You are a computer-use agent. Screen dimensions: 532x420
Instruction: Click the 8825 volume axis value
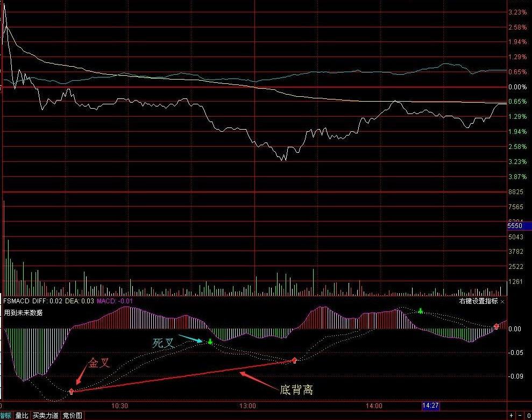[x=516, y=191]
